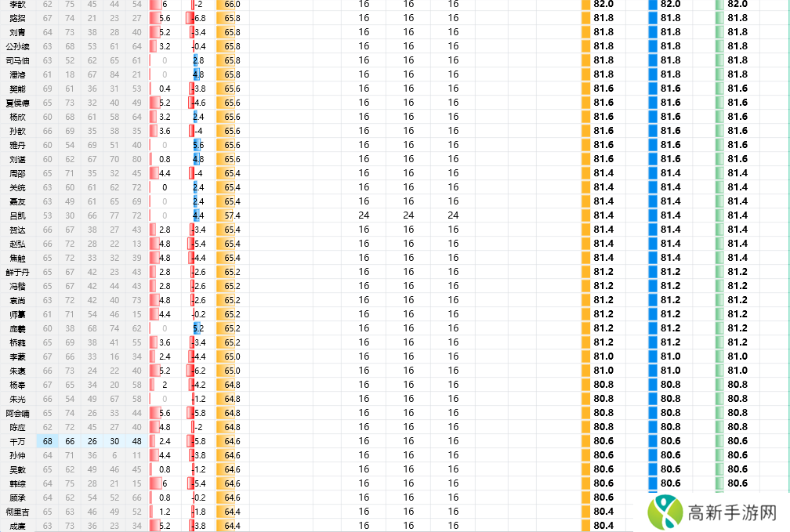Click the green leaf watermark logo
The height and width of the screenshot is (532, 790).
(x=665, y=512)
